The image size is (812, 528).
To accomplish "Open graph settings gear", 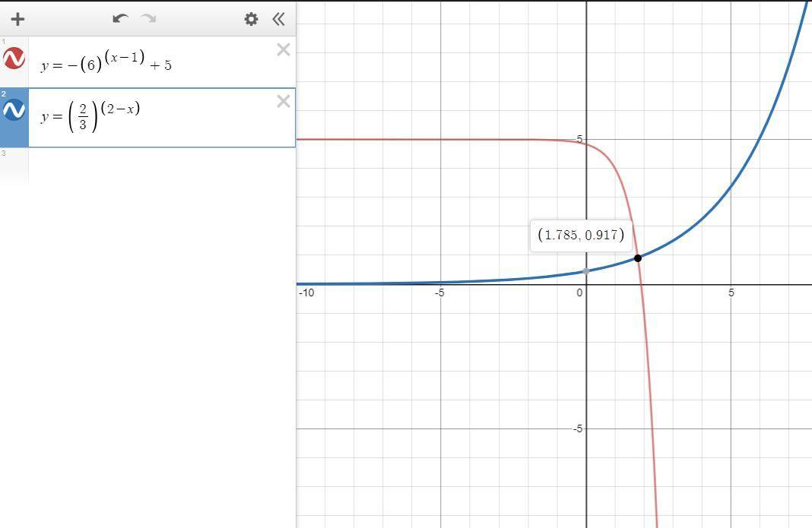I will coord(251,19).
